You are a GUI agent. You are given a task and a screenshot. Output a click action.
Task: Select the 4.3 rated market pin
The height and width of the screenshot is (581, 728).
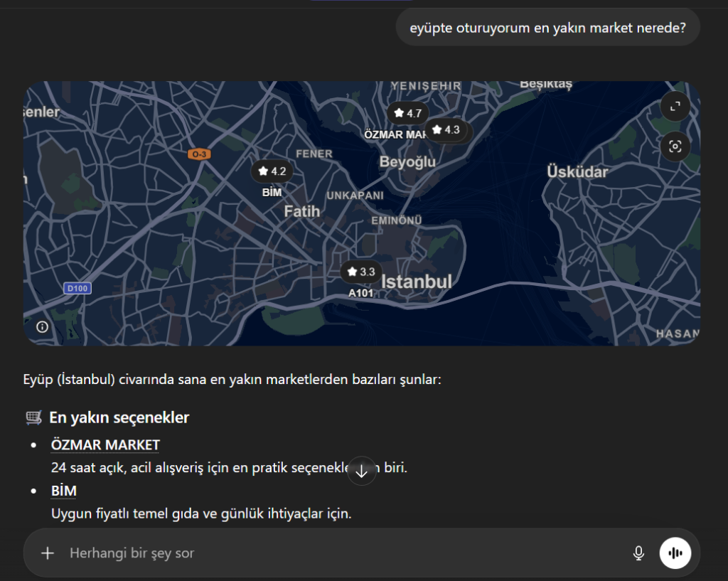446,130
